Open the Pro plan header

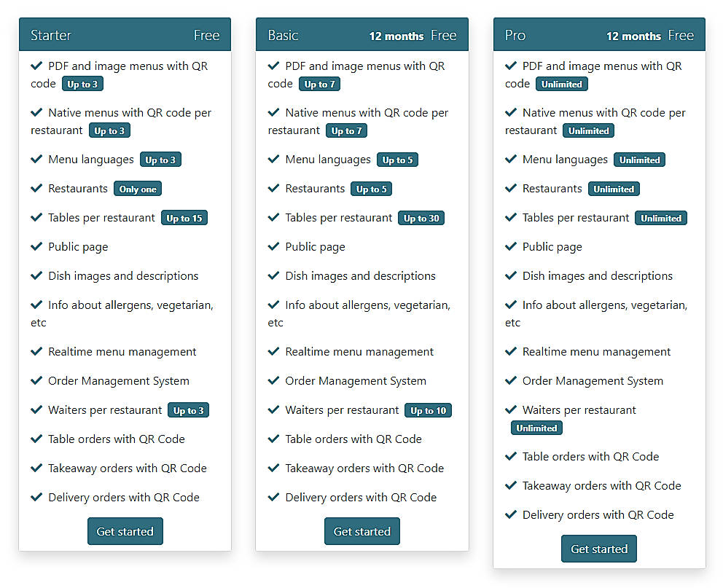click(599, 34)
